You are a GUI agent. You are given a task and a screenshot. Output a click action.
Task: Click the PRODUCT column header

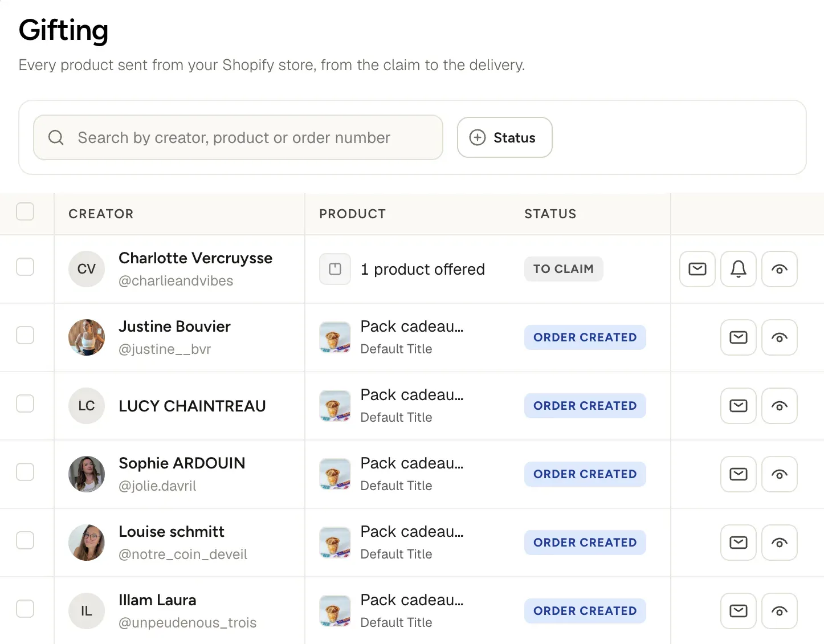coord(353,214)
